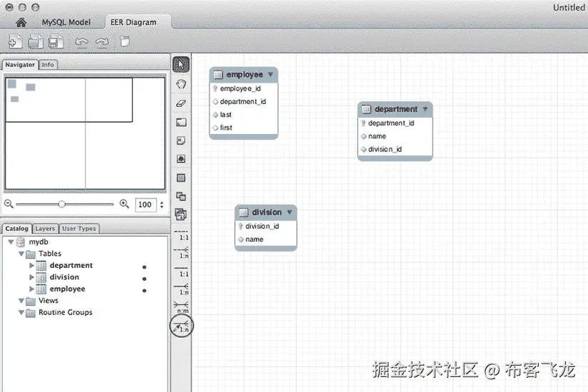Select the new view tool

[x=181, y=196]
